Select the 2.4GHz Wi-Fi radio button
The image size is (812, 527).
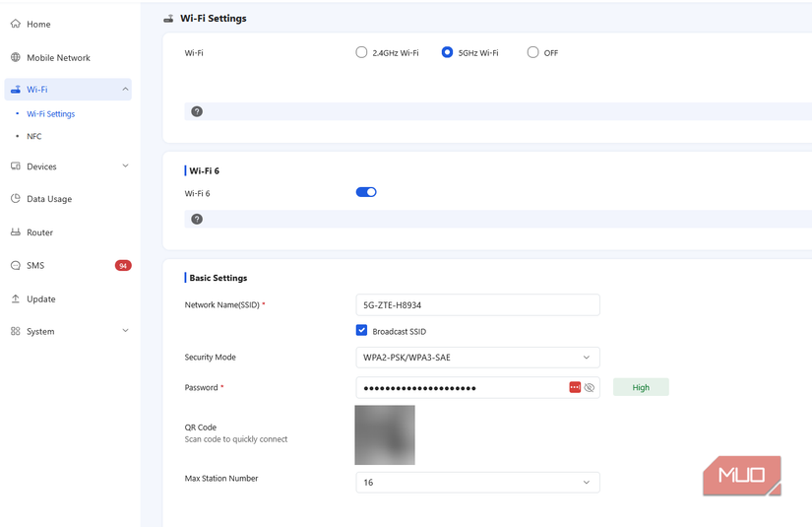tap(361, 52)
